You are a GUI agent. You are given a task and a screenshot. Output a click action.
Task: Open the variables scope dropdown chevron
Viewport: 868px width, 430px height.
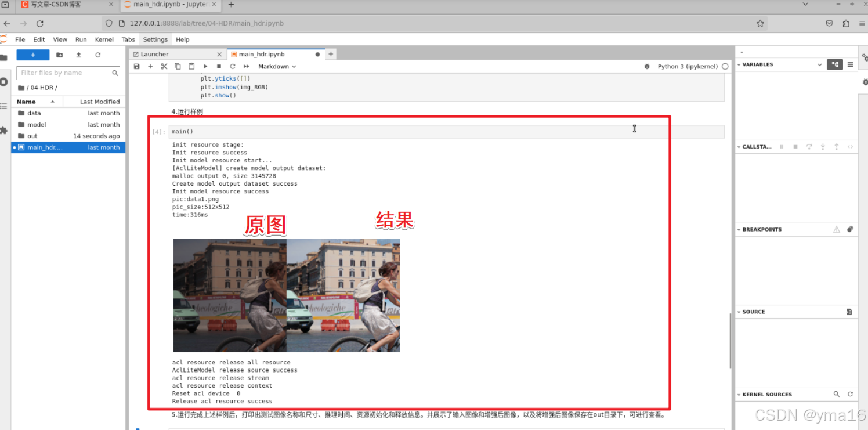pyautogui.click(x=820, y=65)
